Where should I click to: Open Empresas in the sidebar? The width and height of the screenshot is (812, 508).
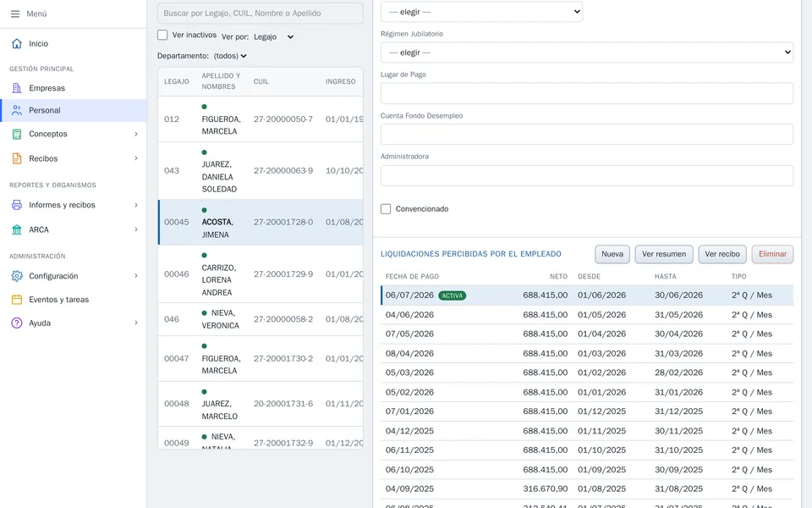[73, 88]
